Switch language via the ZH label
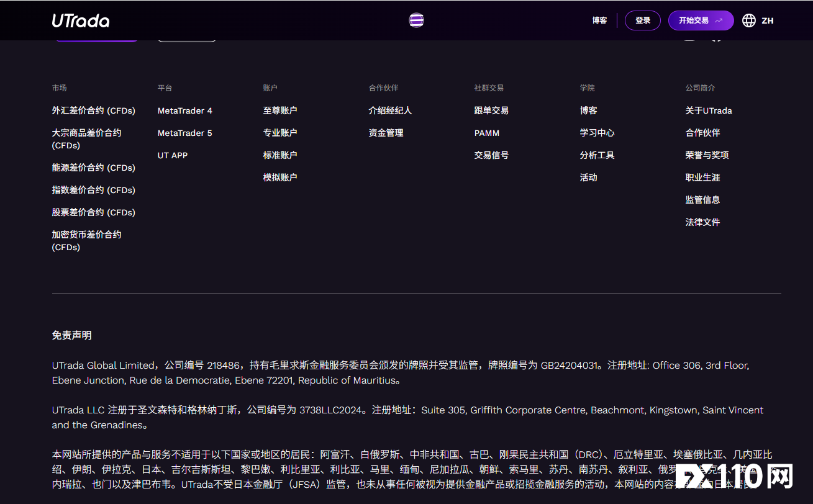813x504 pixels. (x=768, y=20)
